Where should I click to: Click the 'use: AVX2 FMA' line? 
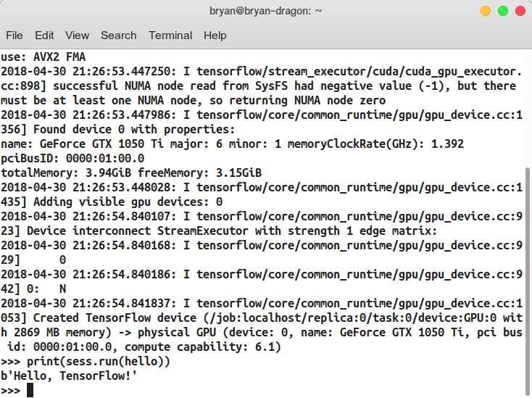pos(46,57)
